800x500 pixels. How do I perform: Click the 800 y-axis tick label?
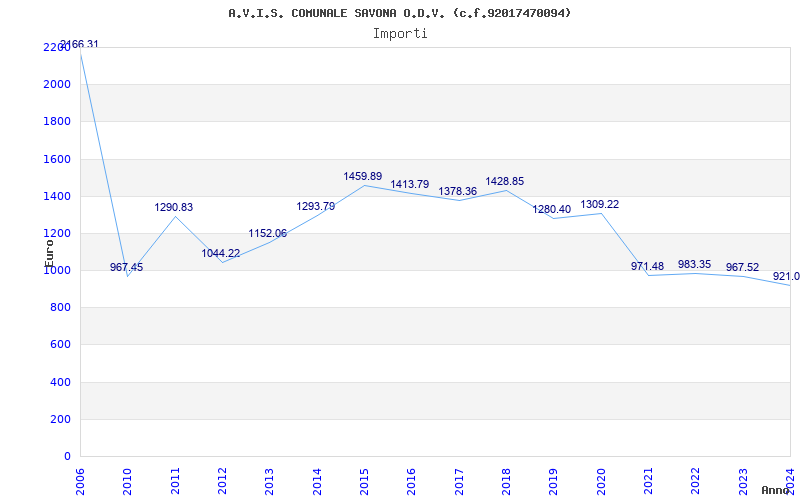pyautogui.click(x=60, y=308)
